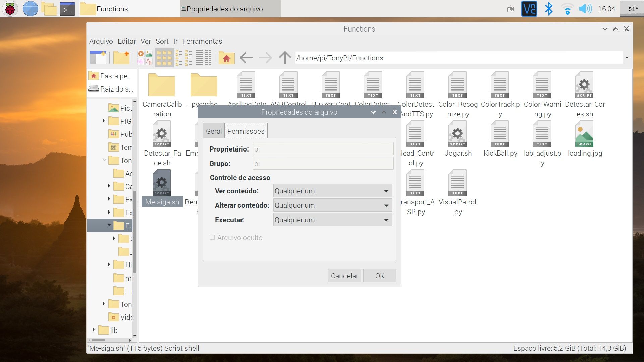The width and height of the screenshot is (644, 362).
Task: Click the address bar path input
Action: [x=459, y=58]
